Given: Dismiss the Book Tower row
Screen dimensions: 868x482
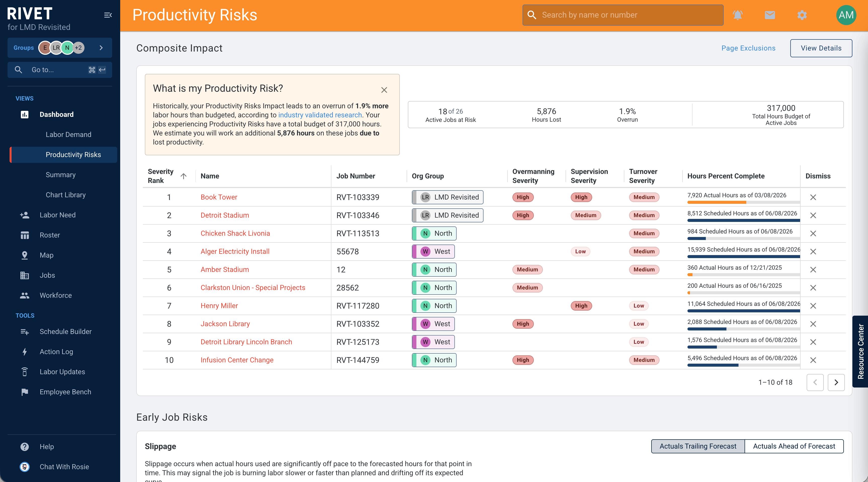Looking at the screenshot, I should coord(813,197).
